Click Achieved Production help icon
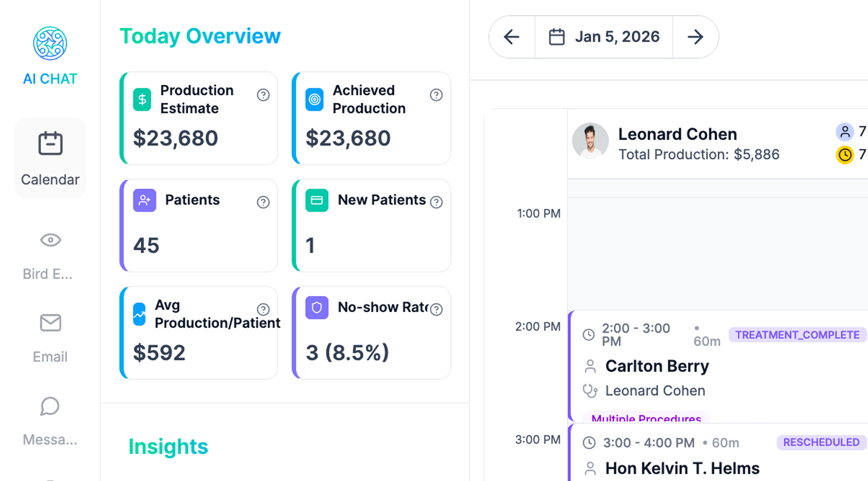 click(436, 95)
